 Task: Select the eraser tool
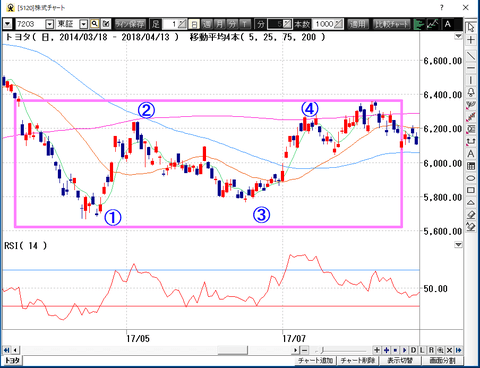click(x=471, y=214)
